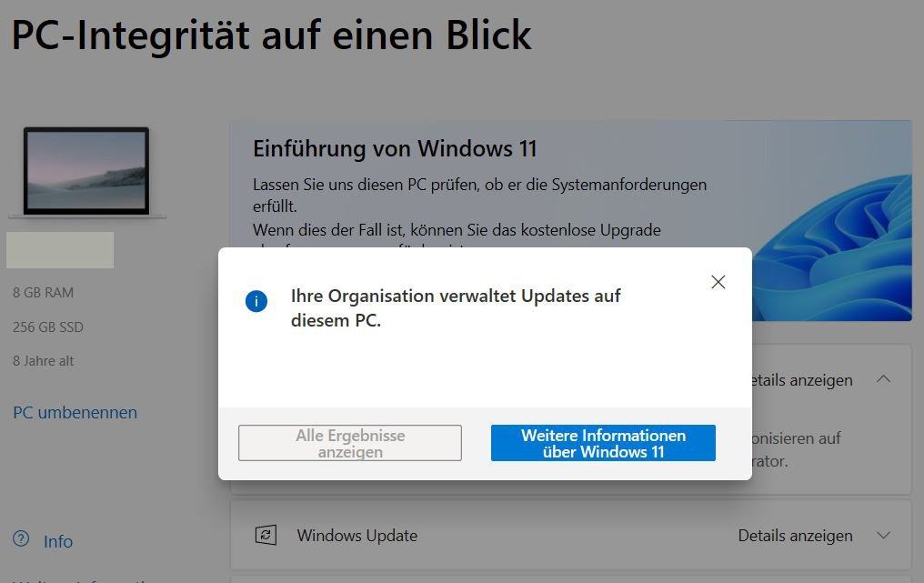924x583 pixels.
Task: Click the Windows Update row label
Action: click(357, 536)
